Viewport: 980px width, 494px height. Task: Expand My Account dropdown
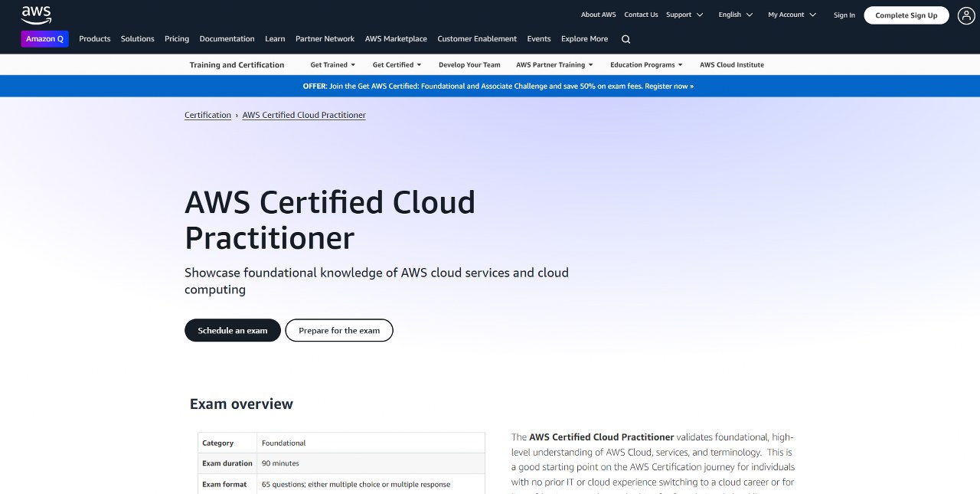click(792, 15)
